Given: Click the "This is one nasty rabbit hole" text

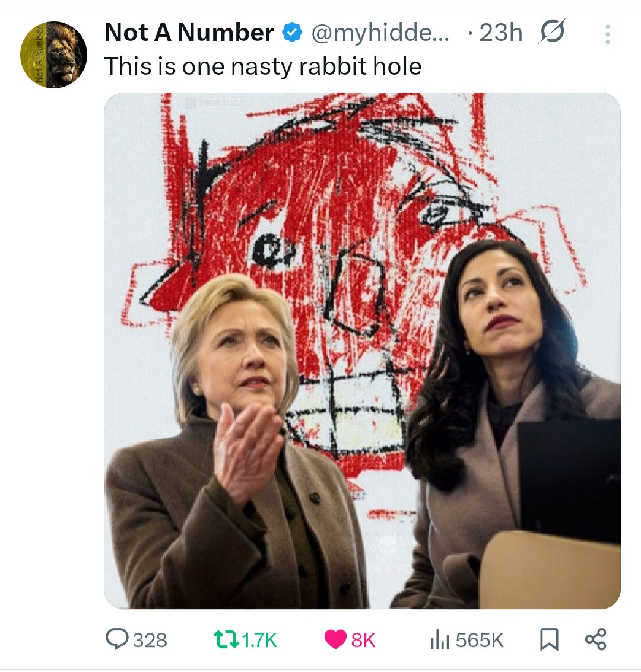Looking at the screenshot, I should [263, 66].
